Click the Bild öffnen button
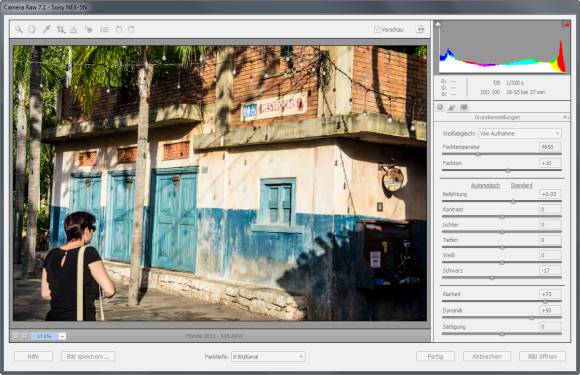The width and height of the screenshot is (580, 375). tap(542, 357)
